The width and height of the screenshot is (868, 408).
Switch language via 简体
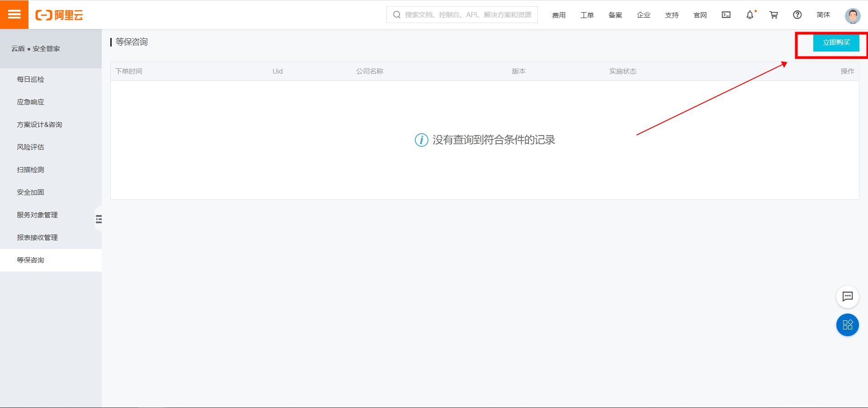click(823, 15)
